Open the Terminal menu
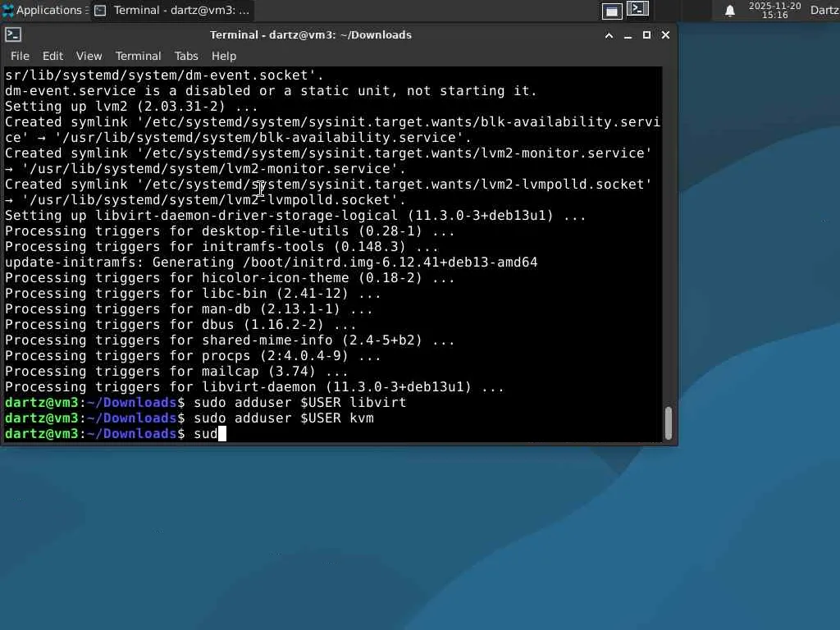The height and width of the screenshot is (630, 840). [x=138, y=56]
